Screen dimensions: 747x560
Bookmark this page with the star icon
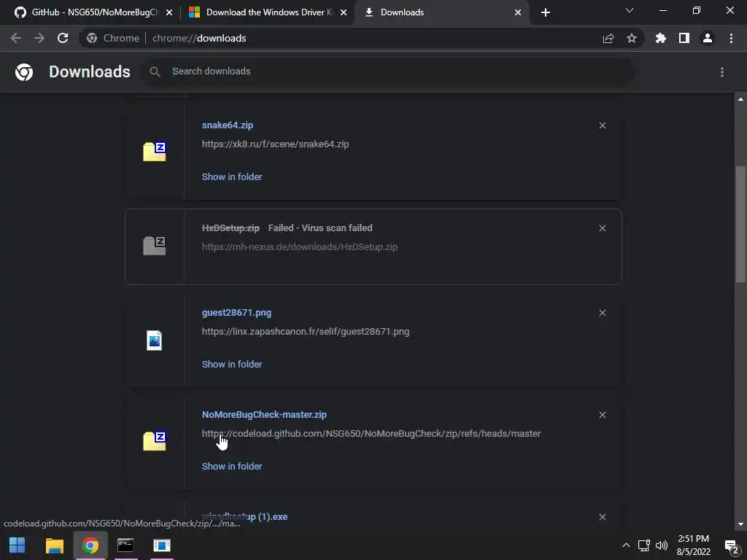tap(632, 38)
